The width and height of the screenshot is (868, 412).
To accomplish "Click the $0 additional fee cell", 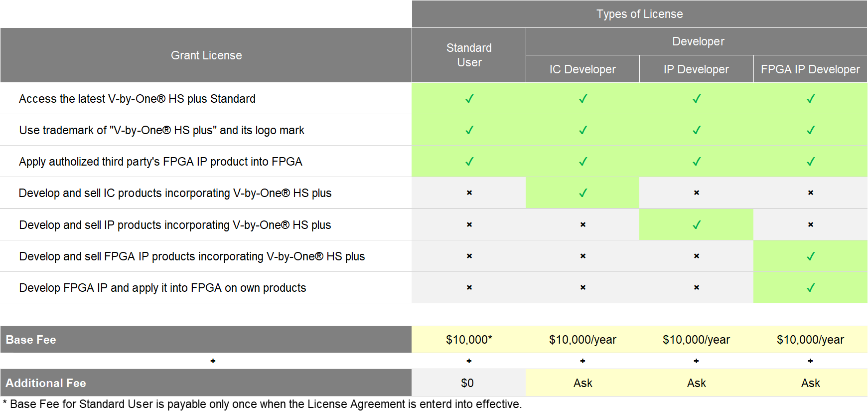I will 467,383.
